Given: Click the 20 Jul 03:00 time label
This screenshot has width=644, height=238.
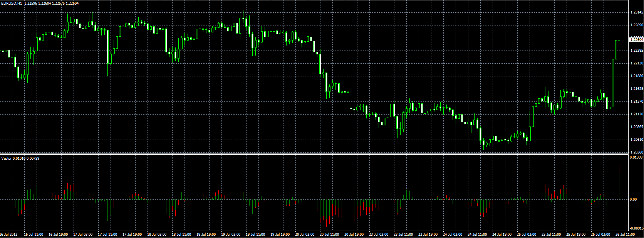Looking at the screenshot, I should pos(305,234).
